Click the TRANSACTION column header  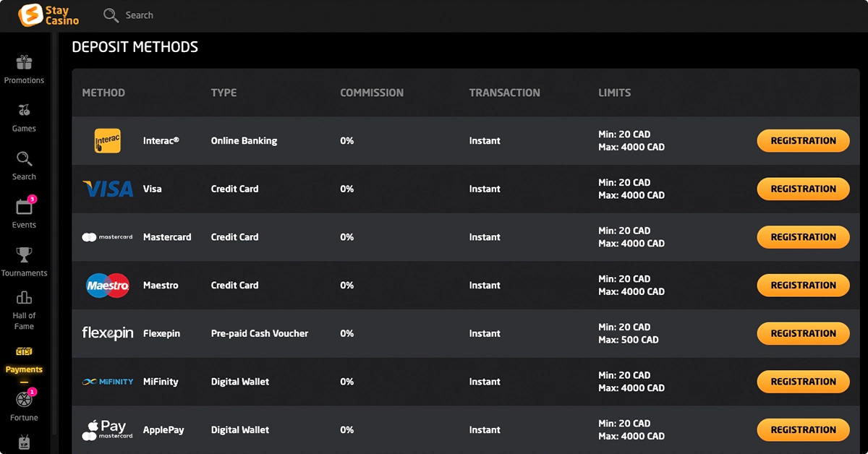coord(504,93)
